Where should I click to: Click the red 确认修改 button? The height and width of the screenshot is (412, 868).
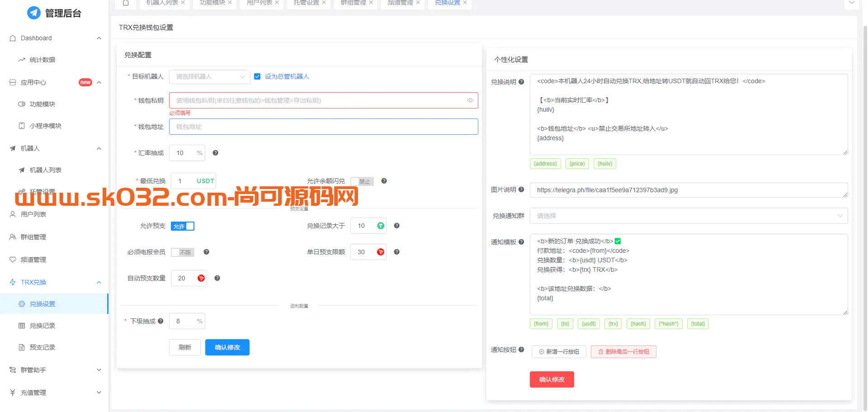tap(552, 379)
